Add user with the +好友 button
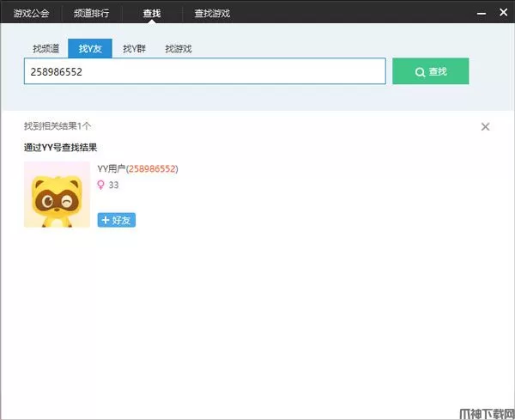The width and height of the screenshot is (515, 420). (x=116, y=220)
